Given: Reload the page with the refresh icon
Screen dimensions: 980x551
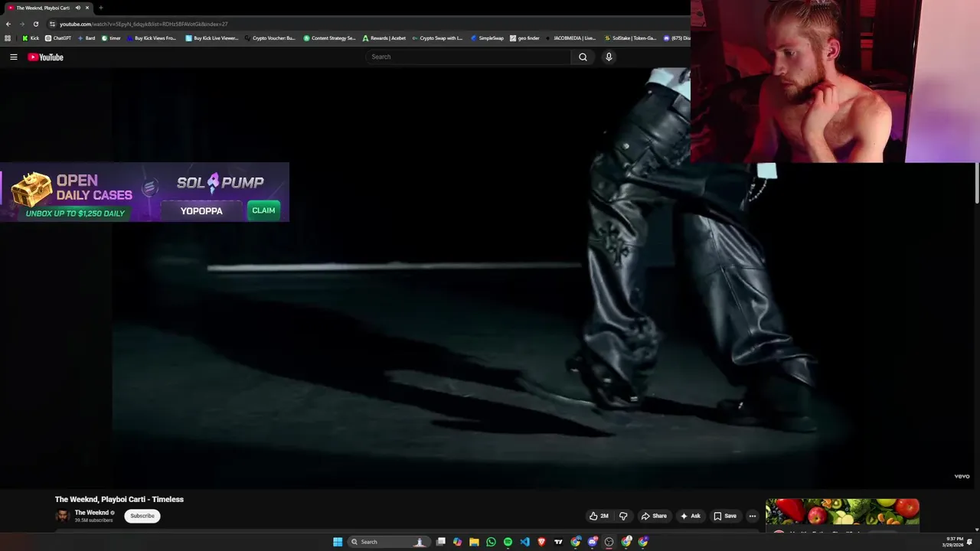Looking at the screenshot, I should 35,24.
